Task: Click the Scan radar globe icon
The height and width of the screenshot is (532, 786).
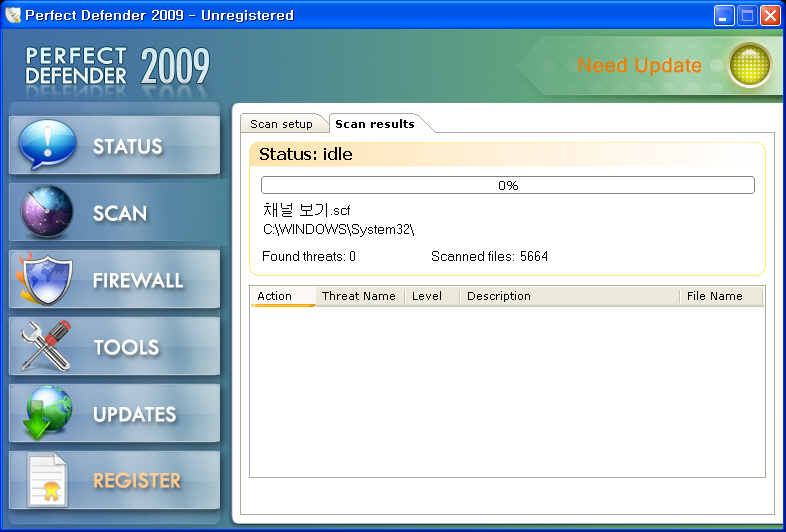Action: tap(47, 212)
